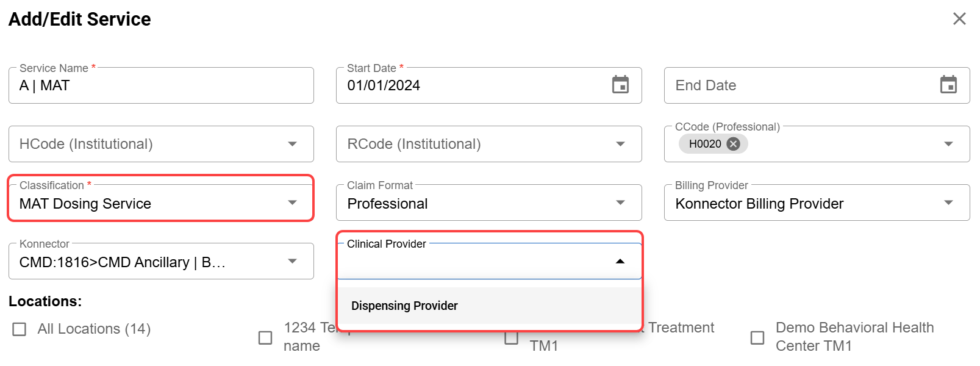Tick the 1234 location checkbox

click(x=265, y=337)
